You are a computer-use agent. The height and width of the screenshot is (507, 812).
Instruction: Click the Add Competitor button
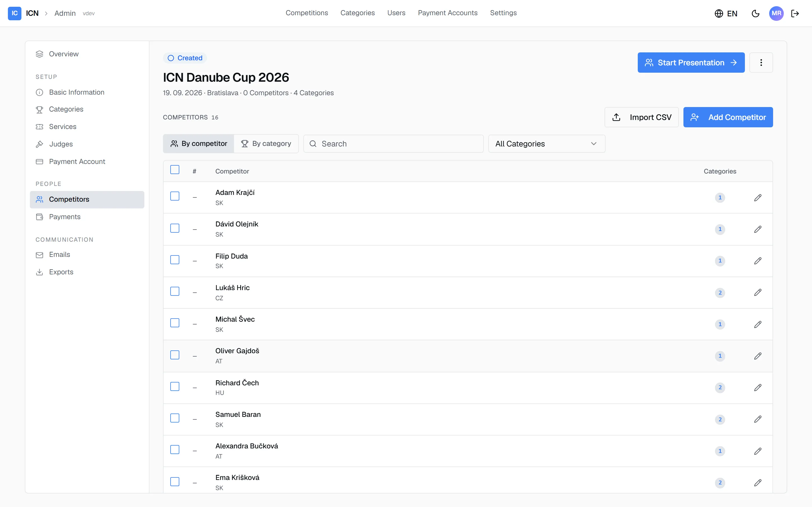pos(728,117)
